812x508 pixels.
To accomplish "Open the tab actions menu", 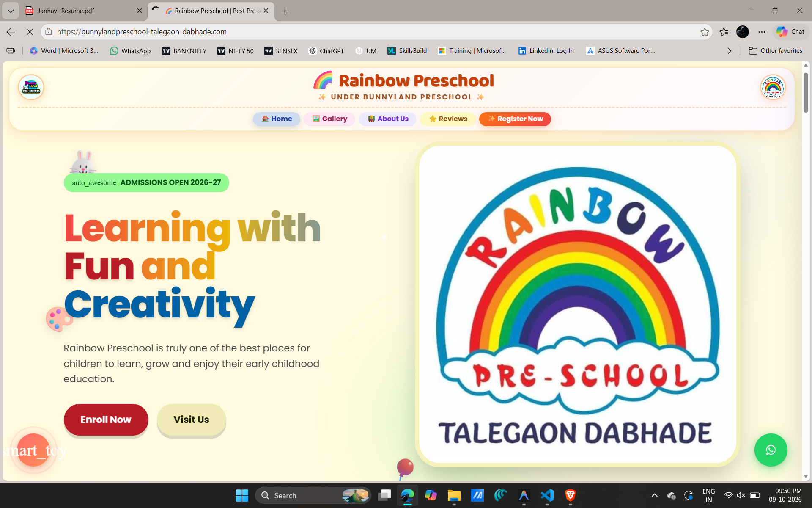I will click(x=11, y=11).
